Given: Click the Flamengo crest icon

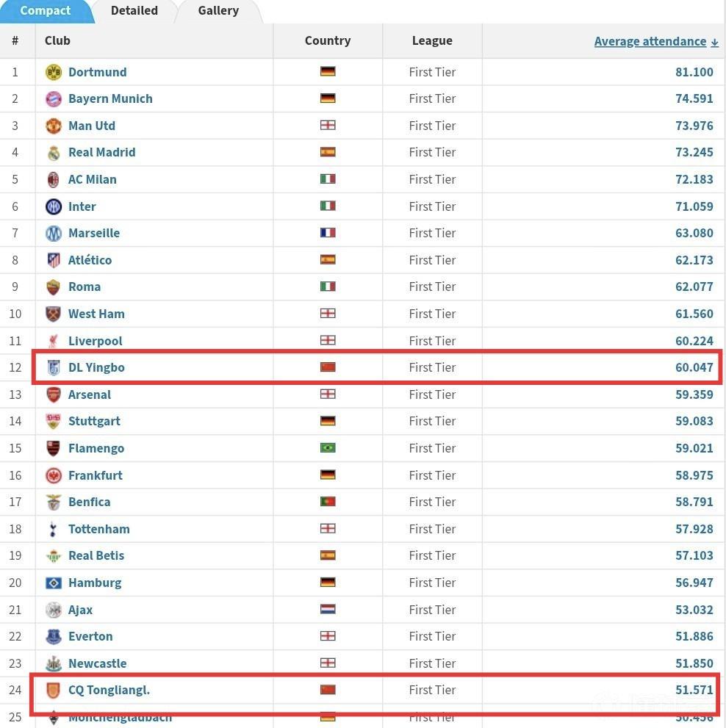Looking at the screenshot, I should click(54, 448).
